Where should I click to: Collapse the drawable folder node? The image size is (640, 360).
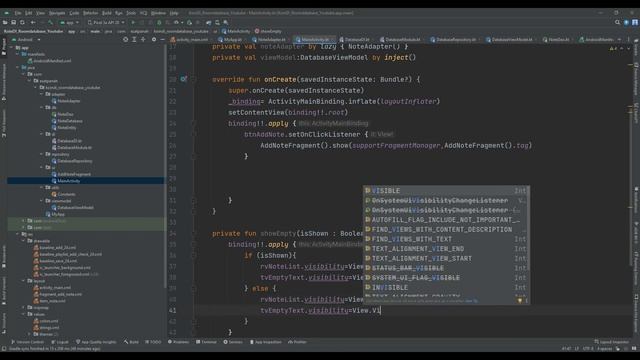point(24,241)
